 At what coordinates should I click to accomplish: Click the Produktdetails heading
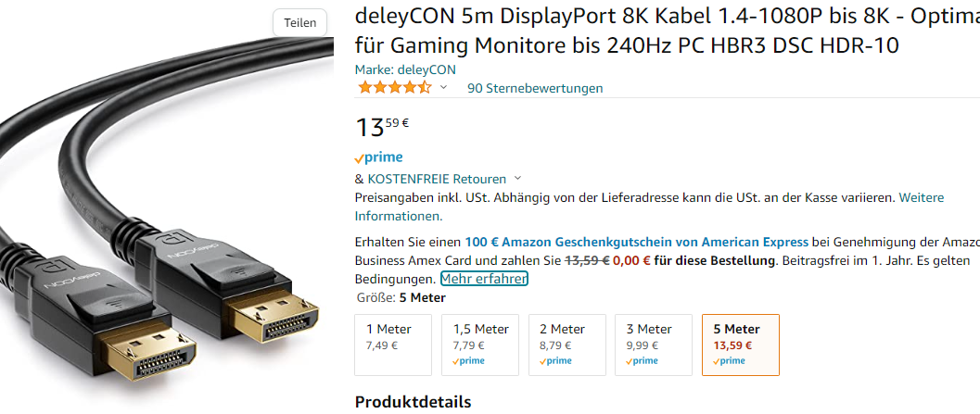click(413, 402)
